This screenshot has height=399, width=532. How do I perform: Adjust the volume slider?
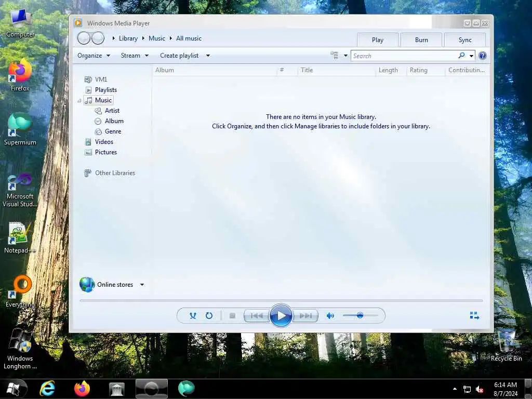(x=361, y=315)
